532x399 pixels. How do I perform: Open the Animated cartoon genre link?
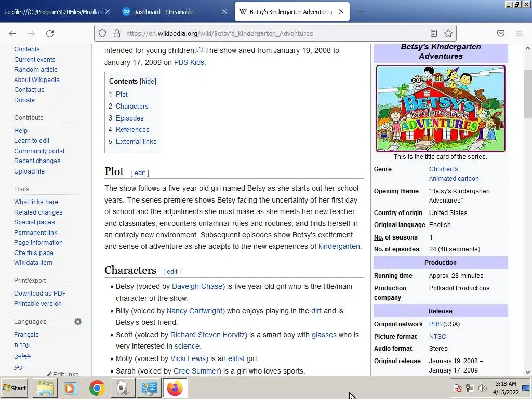[454, 179]
